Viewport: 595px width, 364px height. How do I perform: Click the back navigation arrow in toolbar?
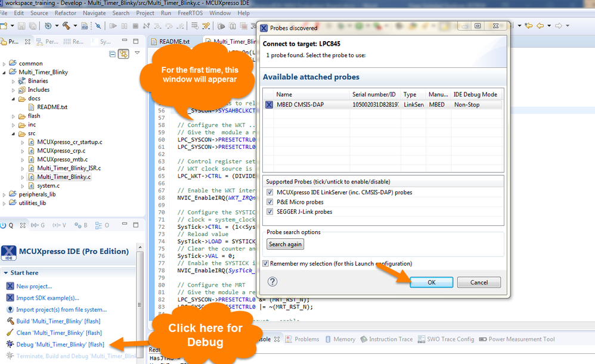[540, 26]
